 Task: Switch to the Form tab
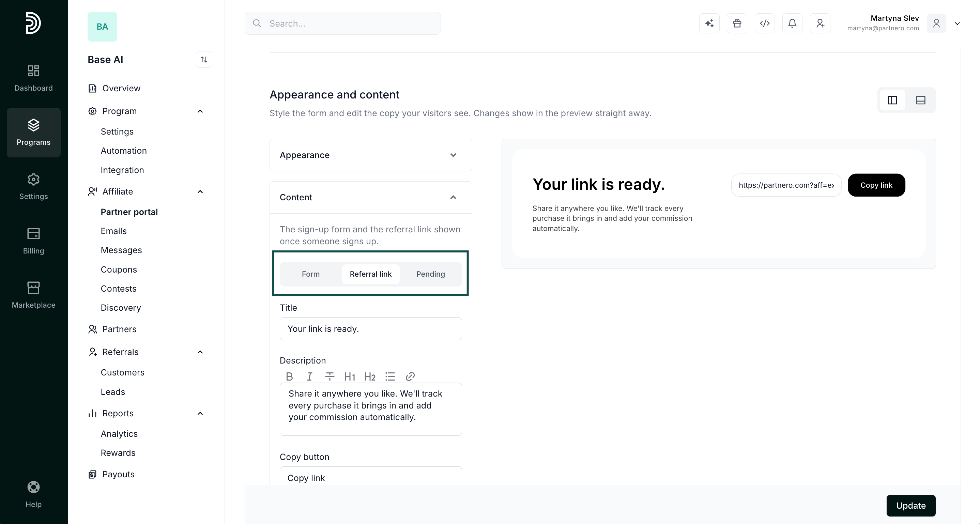click(311, 274)
